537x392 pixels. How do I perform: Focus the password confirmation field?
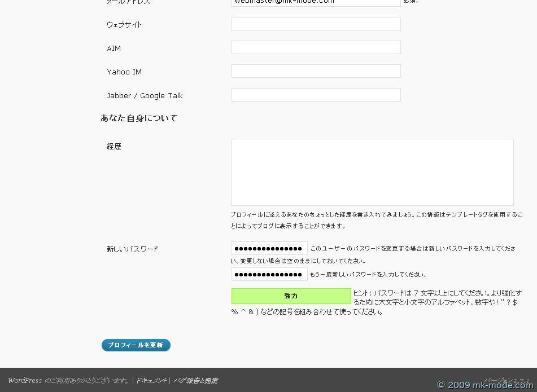tap(269, 275)
